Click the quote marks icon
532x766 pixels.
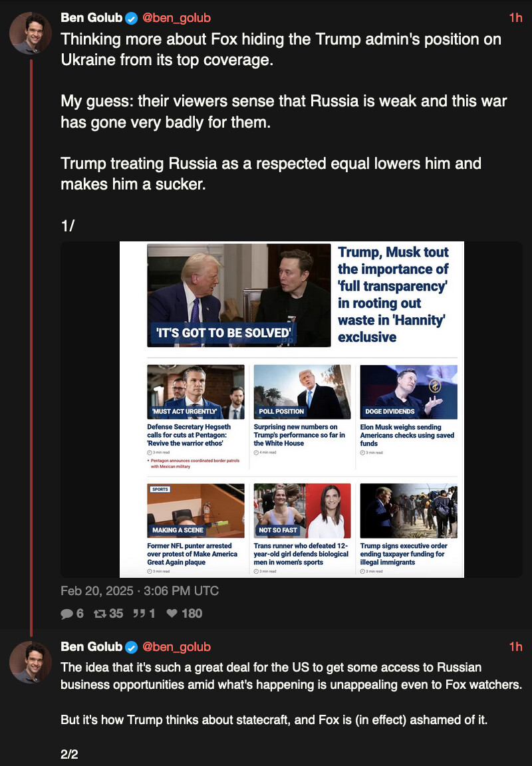pos(139,614)
